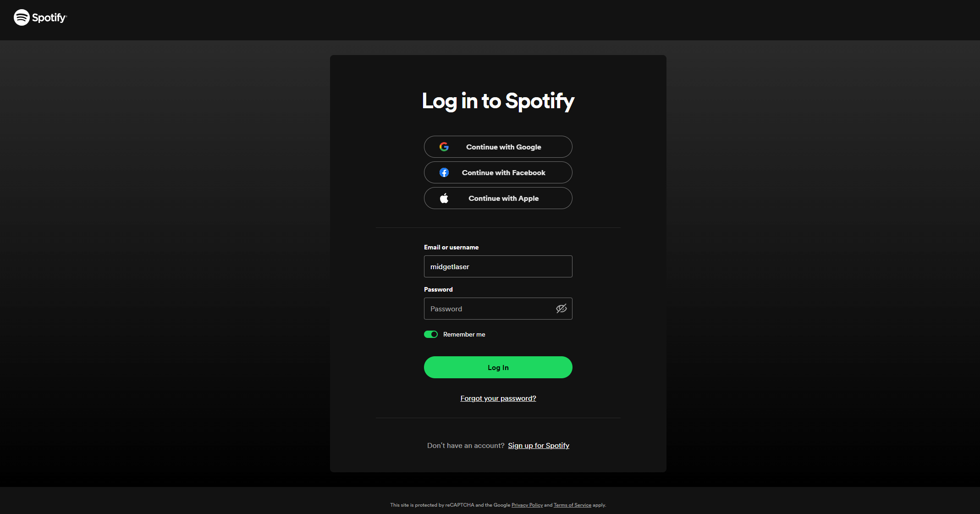The image size is (980, 514).
Task: Click the Spotify logo in header
Action: coord(40,17)
